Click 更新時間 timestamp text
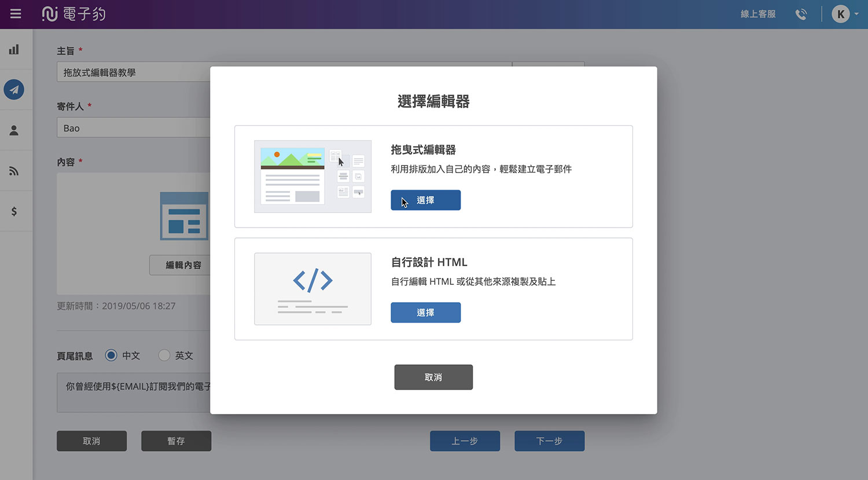The image size is (868, 480). pos(116,306)
